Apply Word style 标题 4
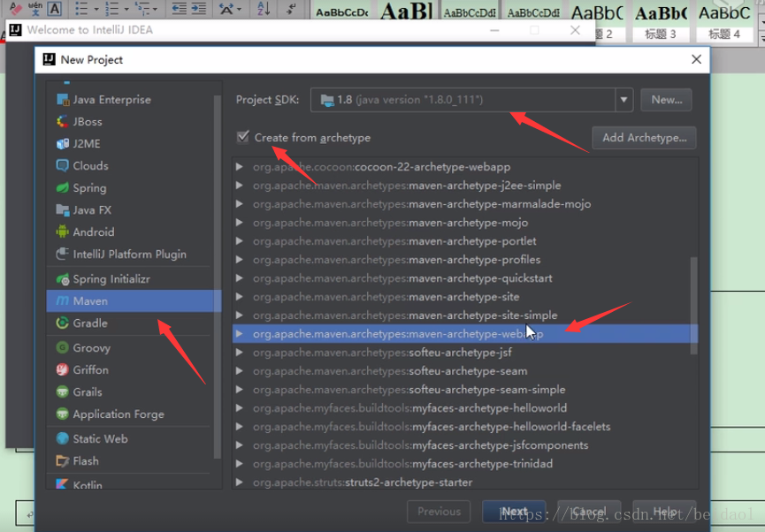The height and width of the screenshot is (532, 765). pos(724,20)
